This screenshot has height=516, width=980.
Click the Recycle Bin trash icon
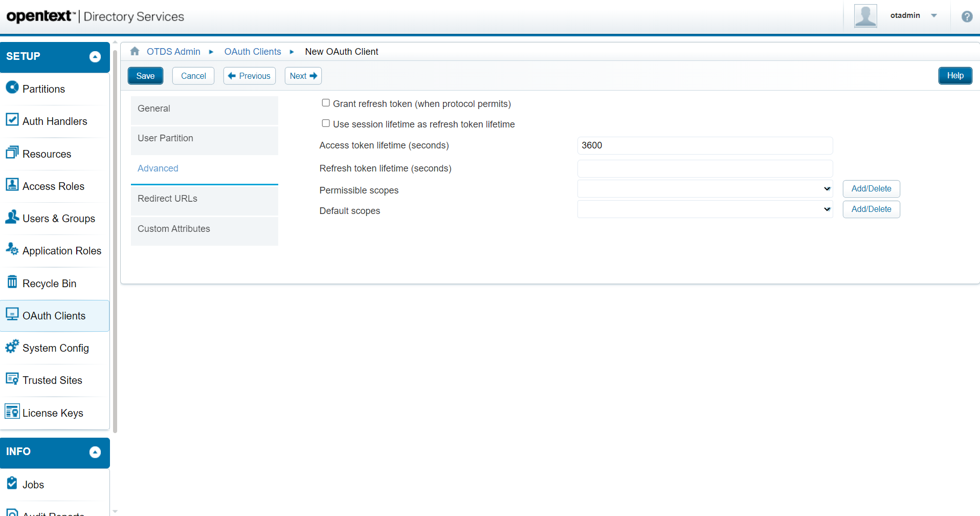click(x=12, y=282)
